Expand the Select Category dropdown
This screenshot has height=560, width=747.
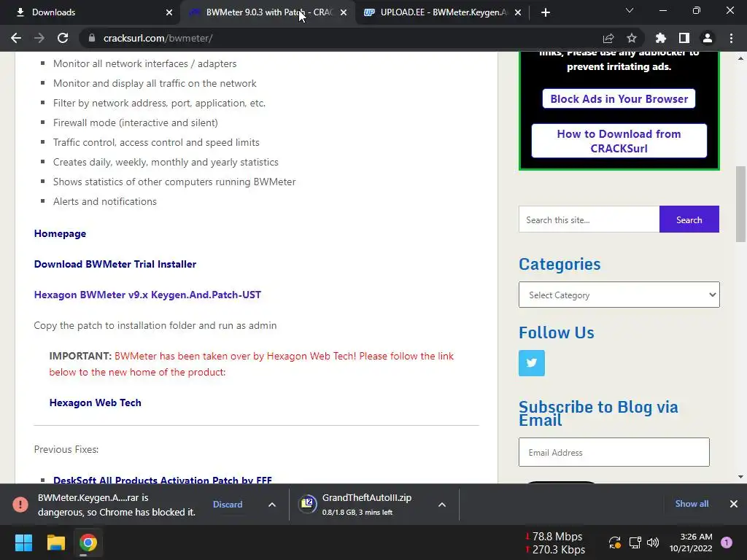coord(619,295)
